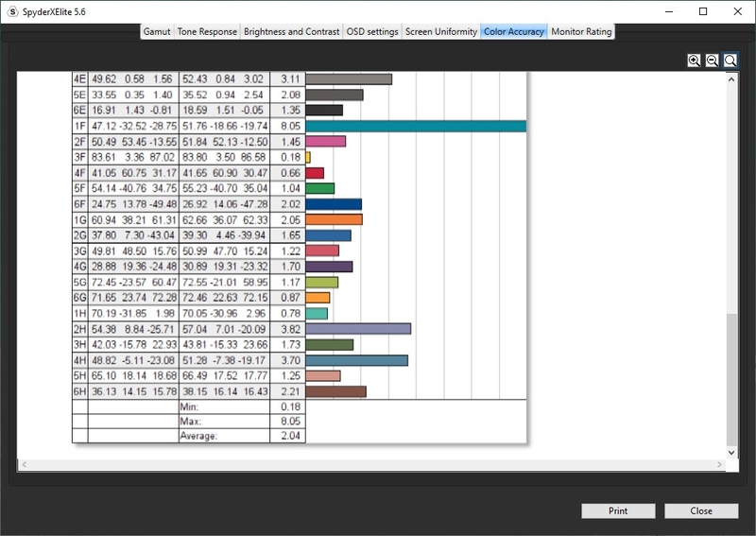Minimize the SpyderXElite window
Screen dimensions: 756x536
[x=669, y=11]
